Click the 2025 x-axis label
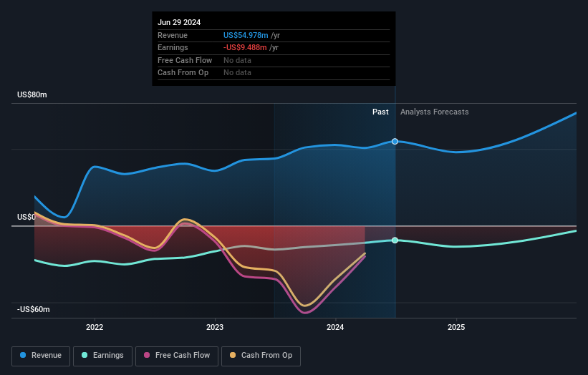588x375 pixels. 456,327
